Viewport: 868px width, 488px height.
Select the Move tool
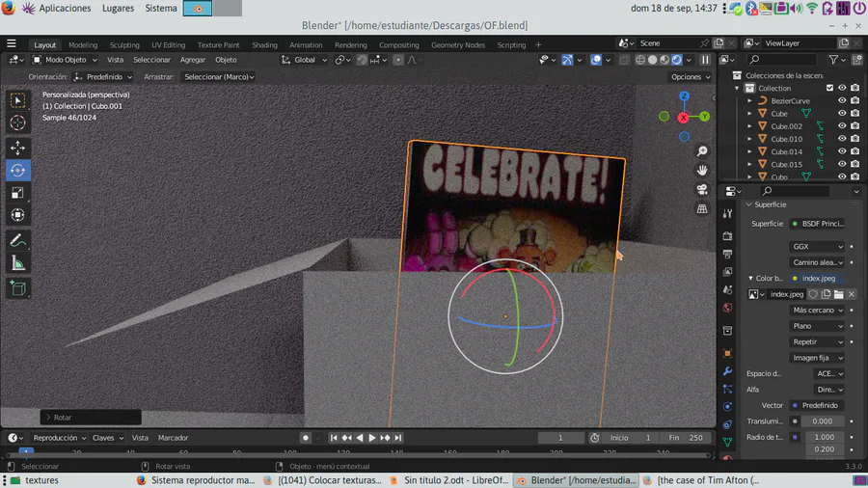[x=17, y=148]
